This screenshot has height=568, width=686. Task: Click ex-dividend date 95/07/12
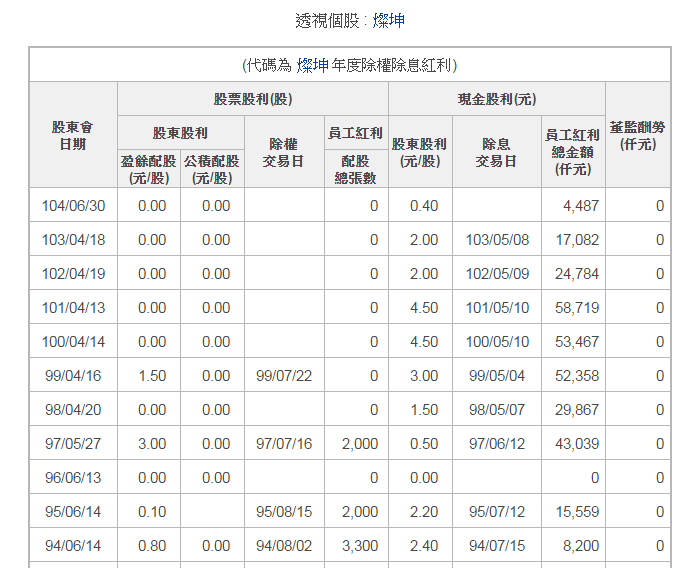tap(497, 512)
